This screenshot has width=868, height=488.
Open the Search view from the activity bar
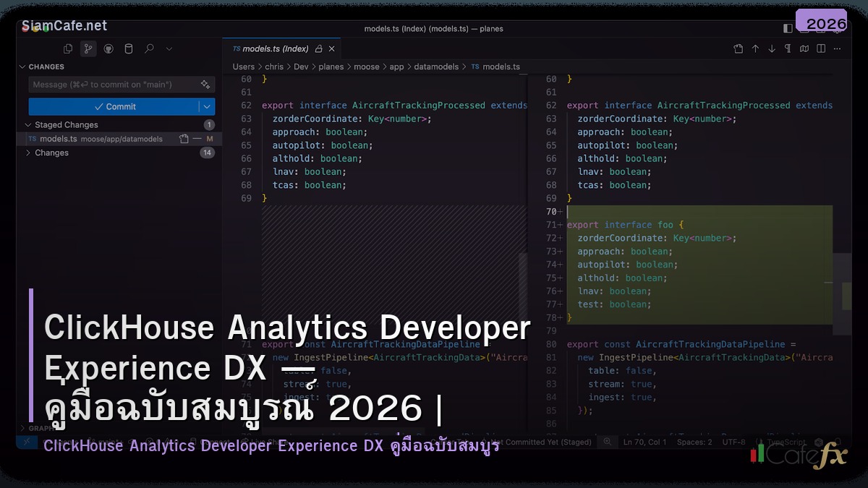[149, 48]
